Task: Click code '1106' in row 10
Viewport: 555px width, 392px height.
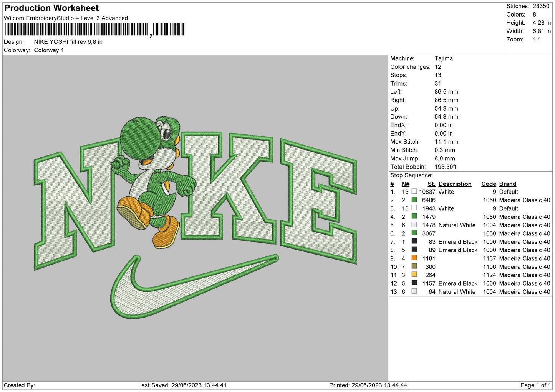Action: [x=490, y=267]
